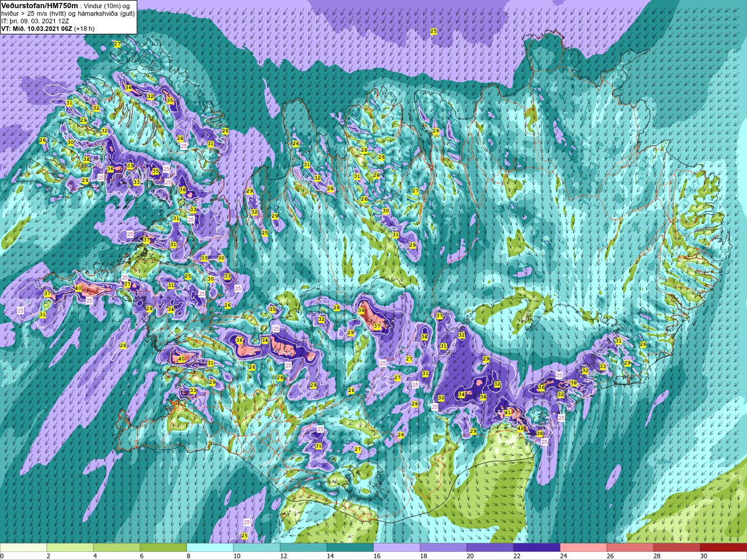The height and width of the screenshot is (560, 747).
Task: Click the color bar tick label 20
Action: [x=470, y=556]
